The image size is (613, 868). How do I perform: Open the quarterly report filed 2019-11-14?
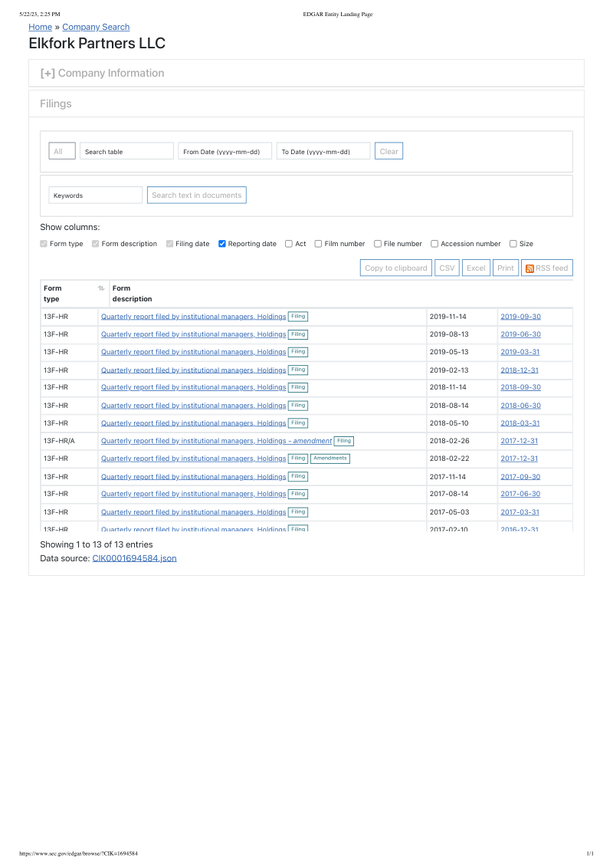(x=194, y=317)
